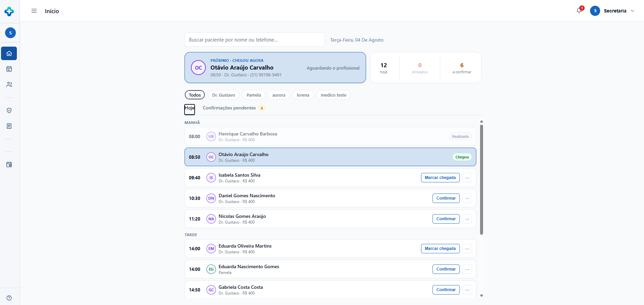Click the scrollbar down arrow

(481, 296)
